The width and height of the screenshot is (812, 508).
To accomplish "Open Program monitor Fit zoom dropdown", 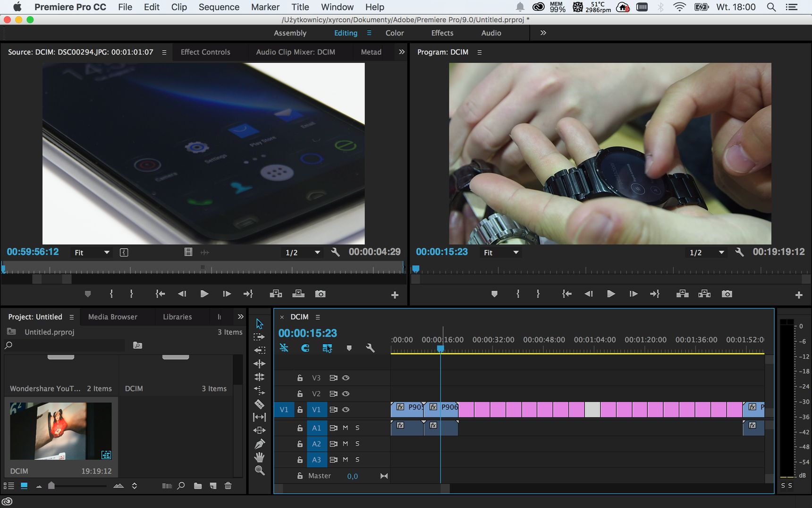I will point(501,252).
